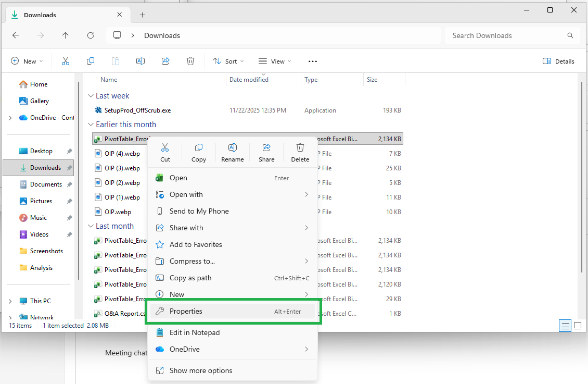The height and width of the screenshot is (384, 588).
Task: Refresh the Downloads folder view
Action: pos(91,35)
